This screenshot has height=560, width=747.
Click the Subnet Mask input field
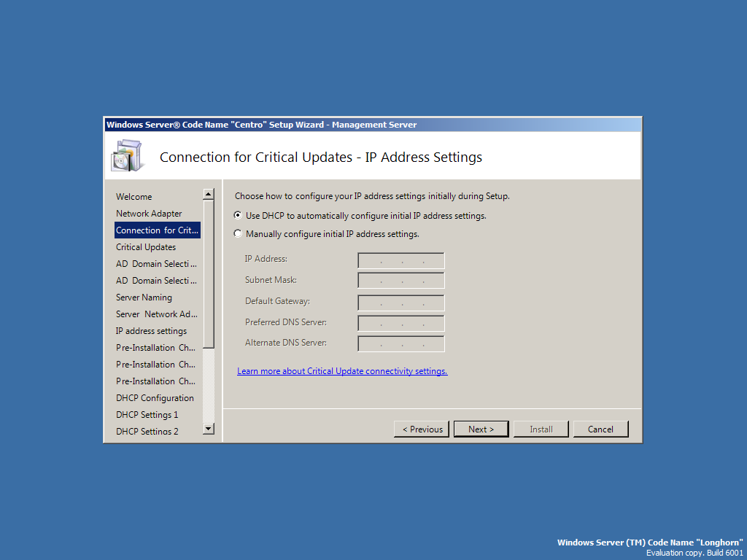[400, 281]
